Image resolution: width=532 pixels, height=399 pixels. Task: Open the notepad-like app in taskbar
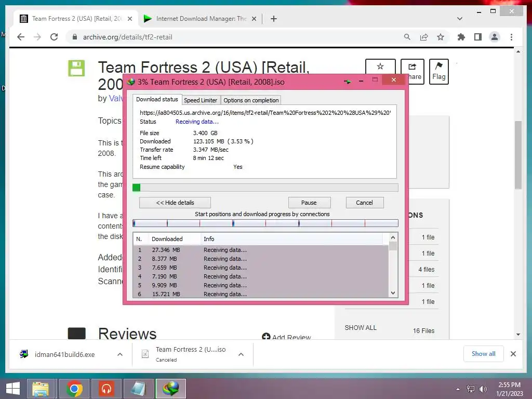coord(139,389)
